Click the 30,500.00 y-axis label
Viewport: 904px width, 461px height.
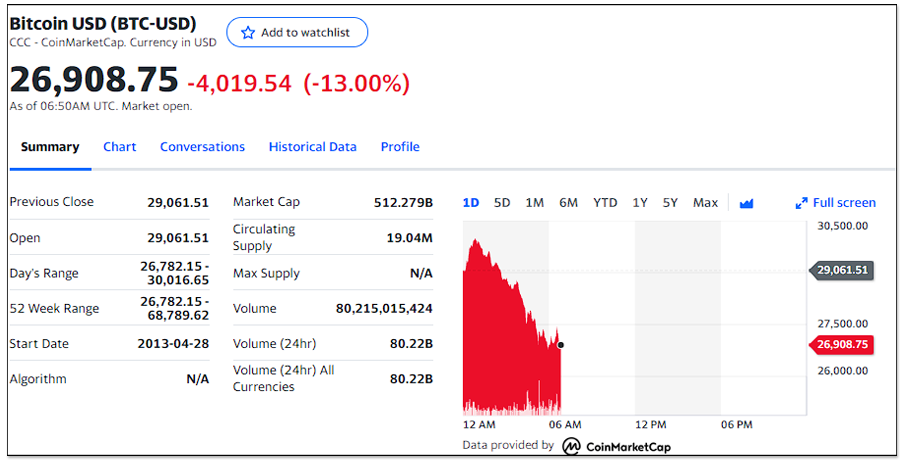(842, 226)
